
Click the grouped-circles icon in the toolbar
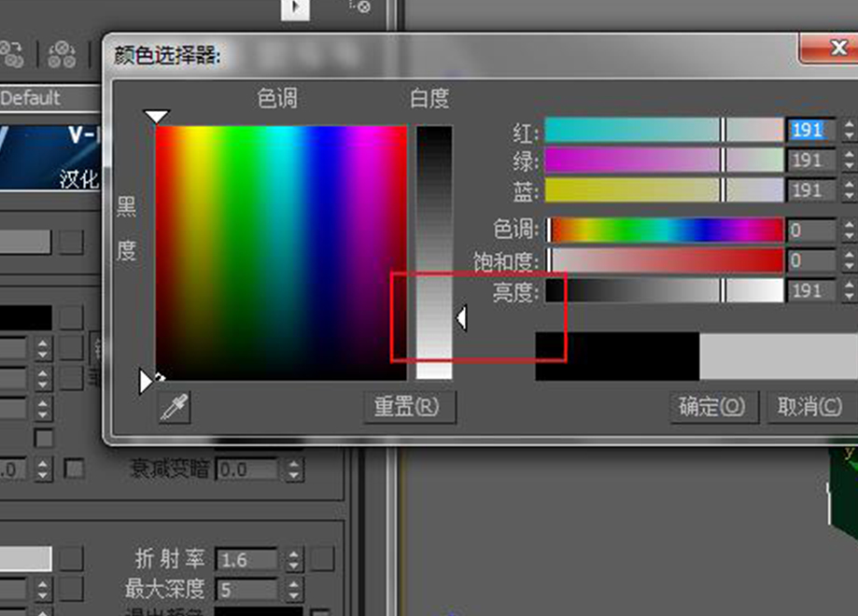pos(62,53)
